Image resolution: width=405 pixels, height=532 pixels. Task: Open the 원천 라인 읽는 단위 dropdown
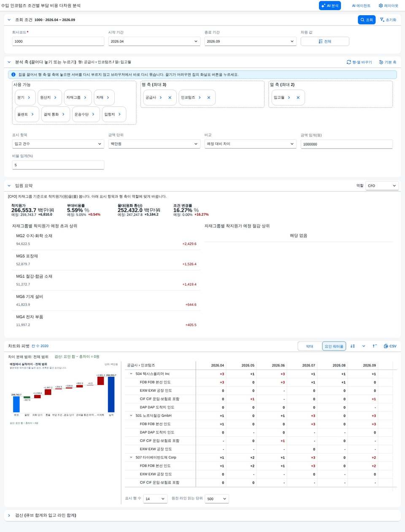pyautogui.click(x=217, y=499)
